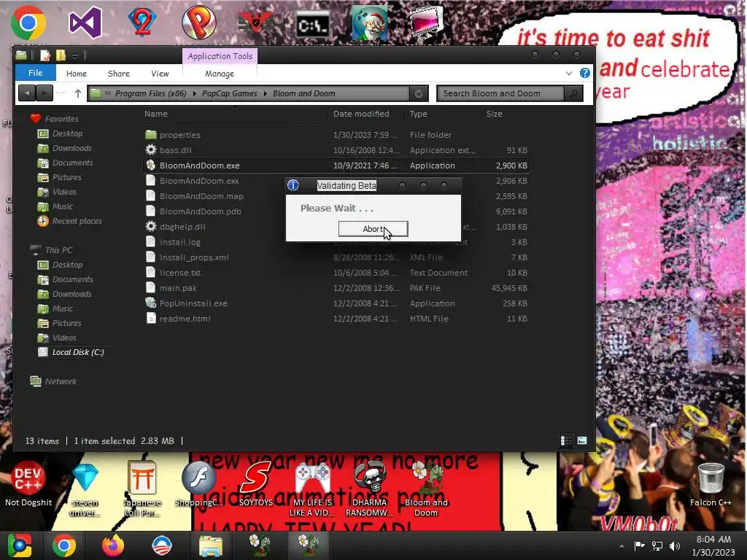Expand Program Files (x86) breadcrumb arrow
The height and width of the screenshot is (560, 747).
coord(194,94)
